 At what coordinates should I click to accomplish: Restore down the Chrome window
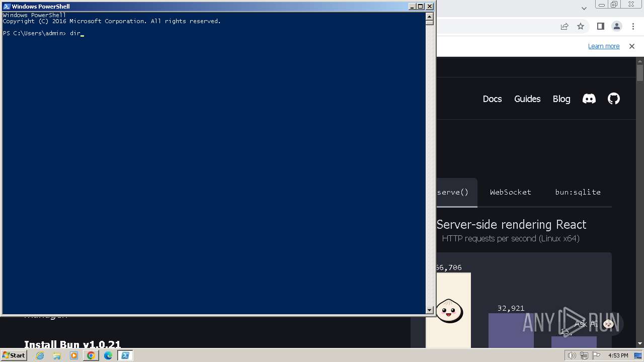tap(614, 5)
